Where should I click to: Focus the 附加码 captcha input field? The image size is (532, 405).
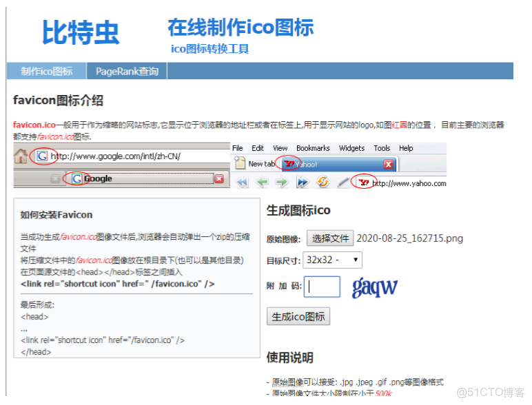point(322,287)
